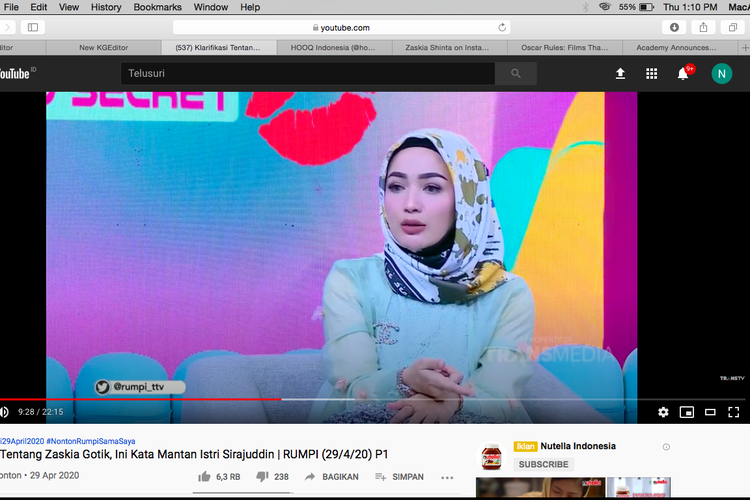Click the YouTube upload video icon

(x=620, y=73)
